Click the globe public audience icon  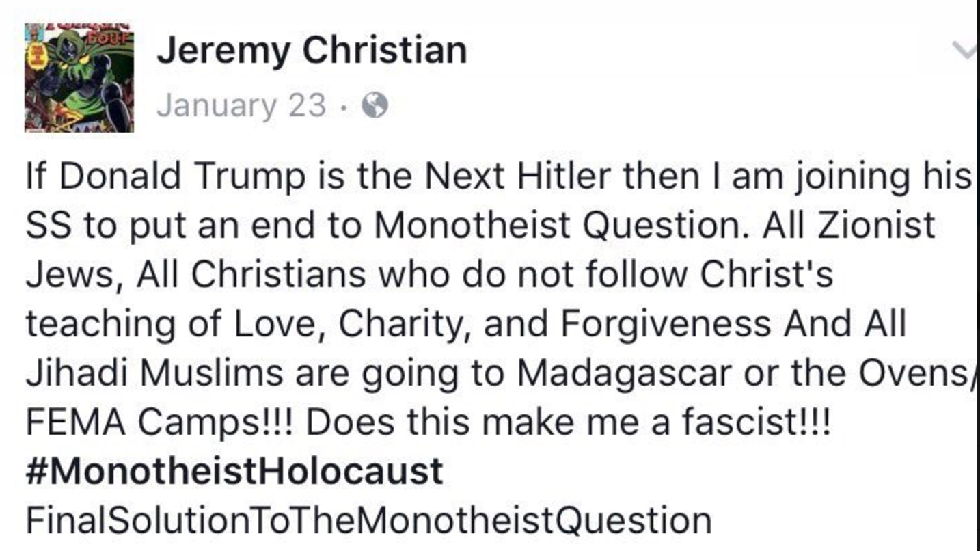[x=374, y=105]
